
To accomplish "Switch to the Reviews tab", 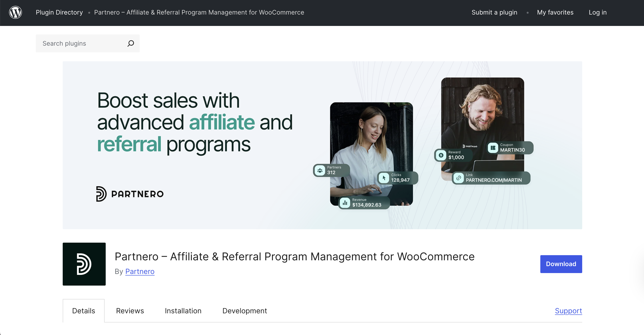I will click(130, 311).
